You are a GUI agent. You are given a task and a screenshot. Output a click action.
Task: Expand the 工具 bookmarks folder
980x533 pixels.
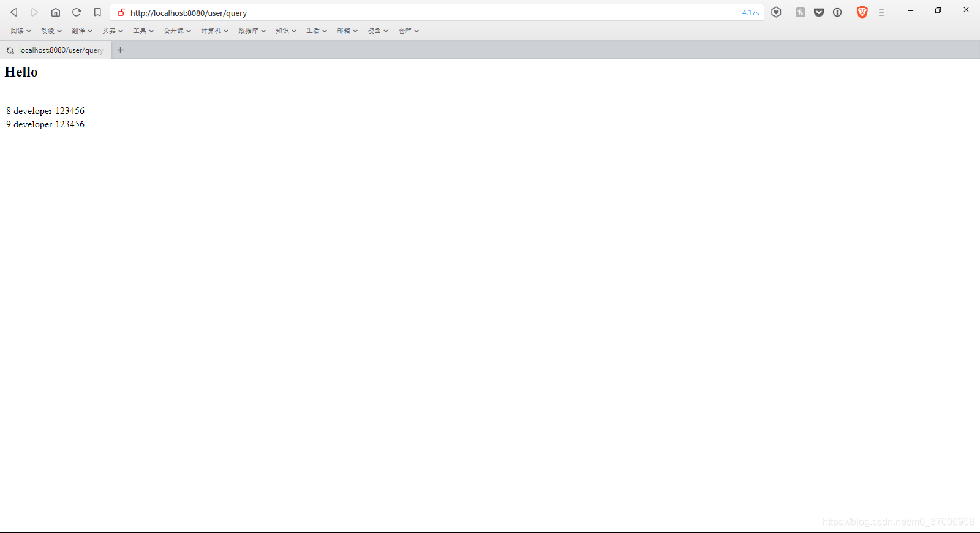click(143, 31)
